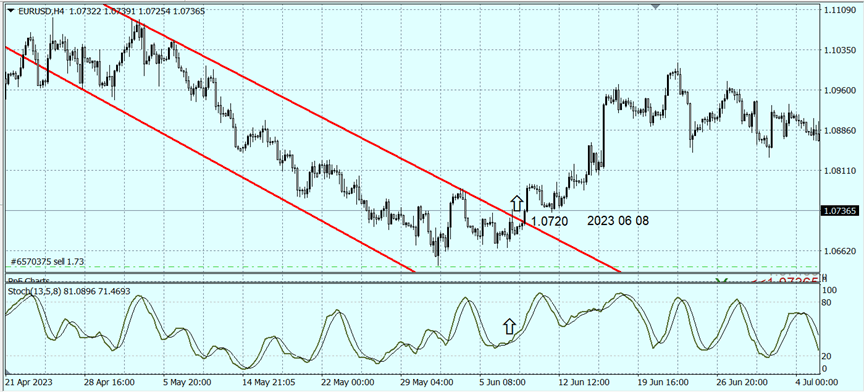
Task: Click the green checkmark in PnF Charts strip
Action: [722, 281]
